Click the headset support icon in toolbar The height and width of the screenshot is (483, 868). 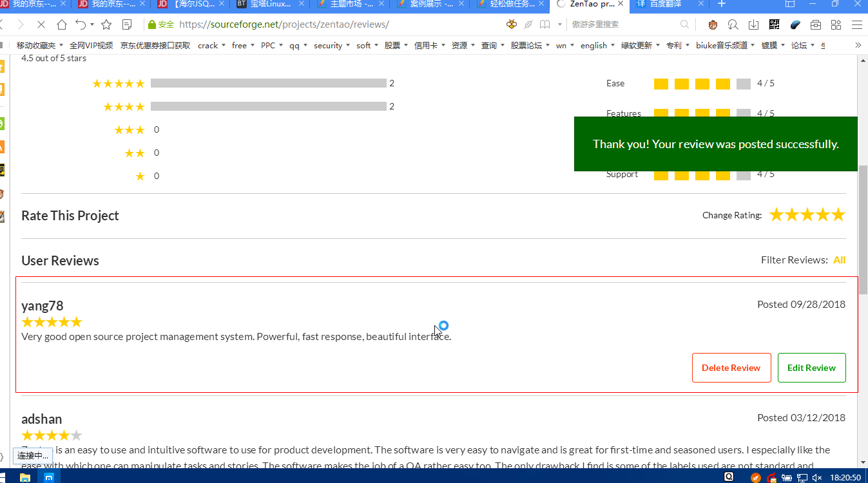[733, 25]
